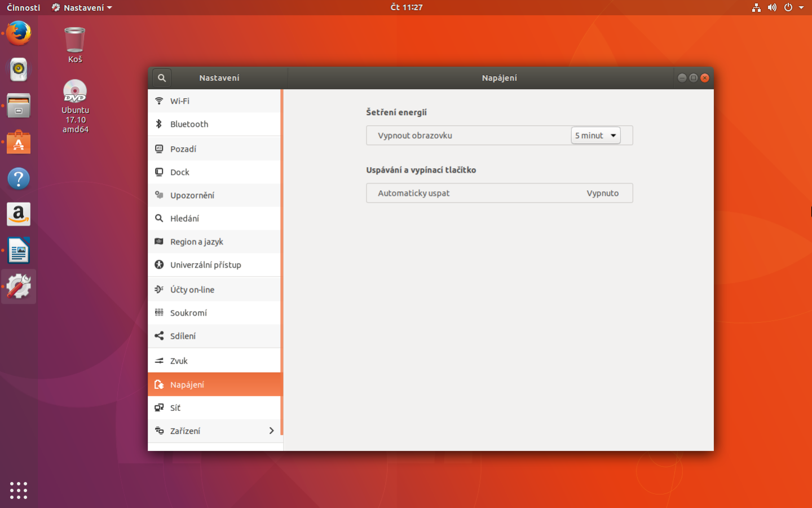Image resolution: width=812 pixels, height=508 pixels.
Task: Open the "5 minut" screen timeout dropdown
Action: [x=595, y=135]
